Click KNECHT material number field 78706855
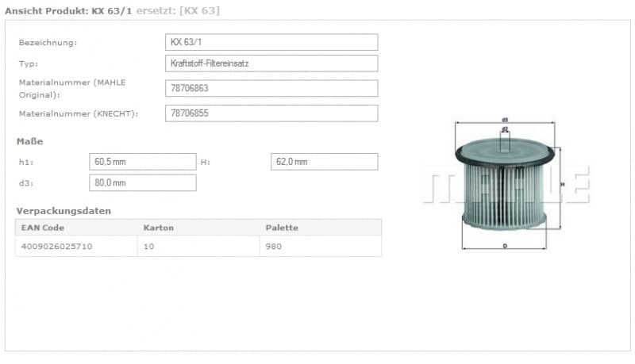Viewport: 635px width, 364px height. coord(271,113)
